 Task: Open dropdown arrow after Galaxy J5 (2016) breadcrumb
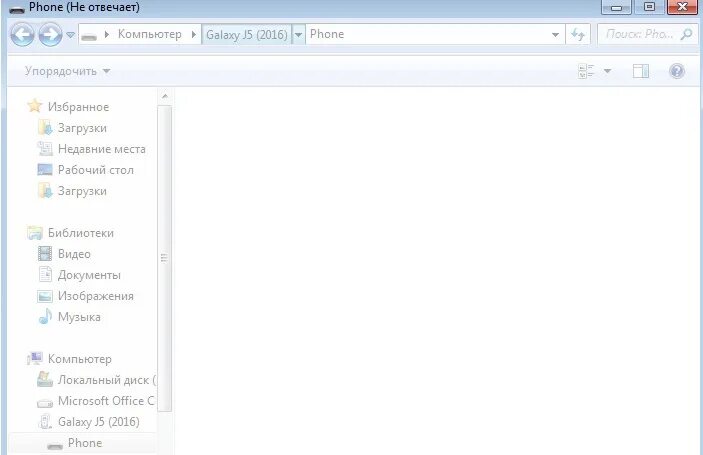(x=298, y=35)
